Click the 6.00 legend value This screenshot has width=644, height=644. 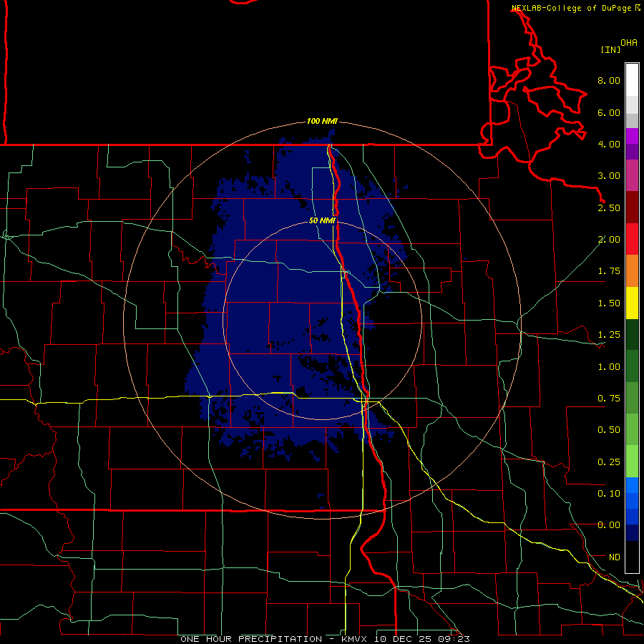click(x=609, y=112)
